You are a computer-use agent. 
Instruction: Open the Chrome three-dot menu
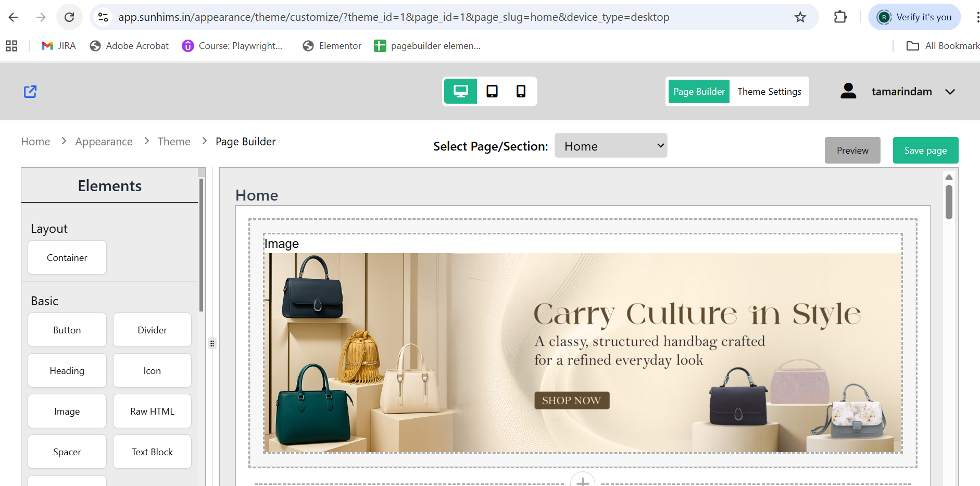pos(977,17)
